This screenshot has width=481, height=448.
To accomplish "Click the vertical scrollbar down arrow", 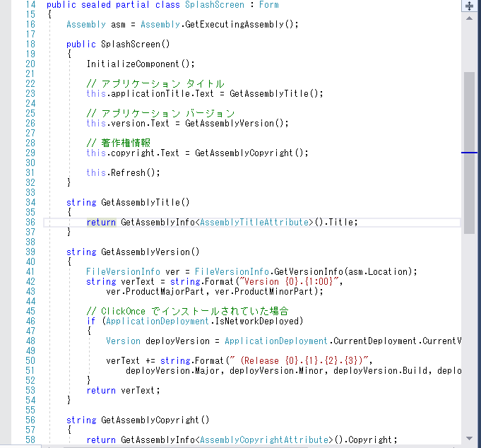I will click(x=469, y=439).
